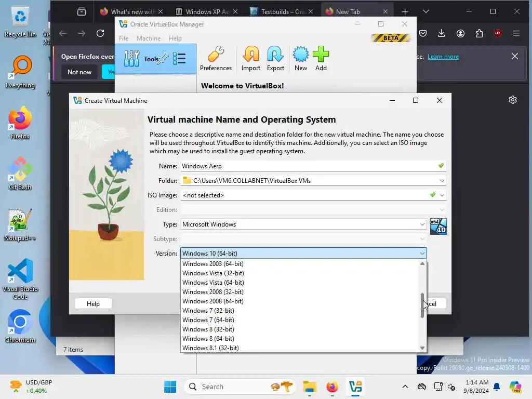Viewport: 532px width, 399px height.
Task: Open the File menu in VirtualBox Manager
Action: tap(124, 38)
